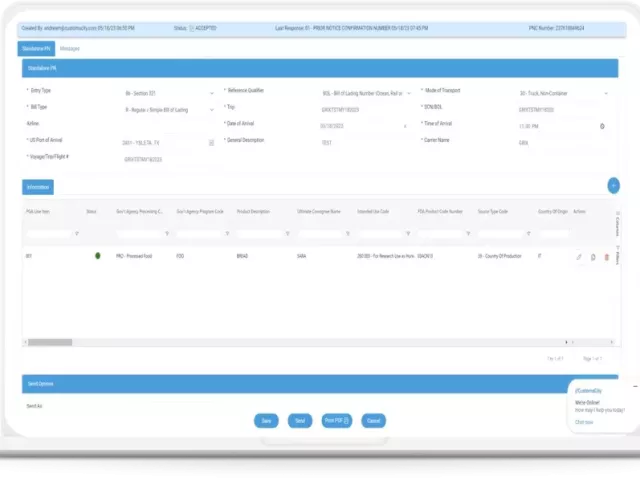
Task: Click the filter text box under Product Description
Action: click(260, 233)
